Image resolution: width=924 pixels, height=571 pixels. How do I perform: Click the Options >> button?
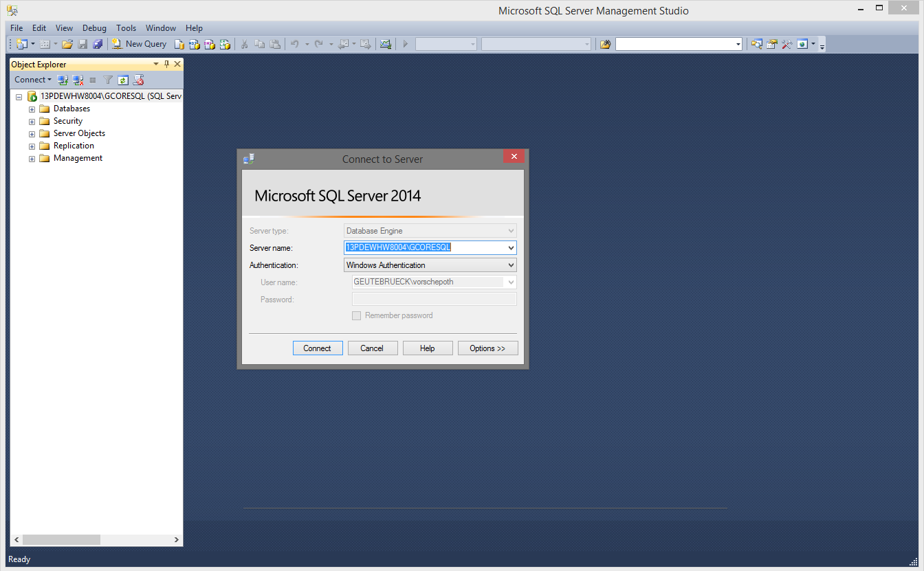click(487, 348)
